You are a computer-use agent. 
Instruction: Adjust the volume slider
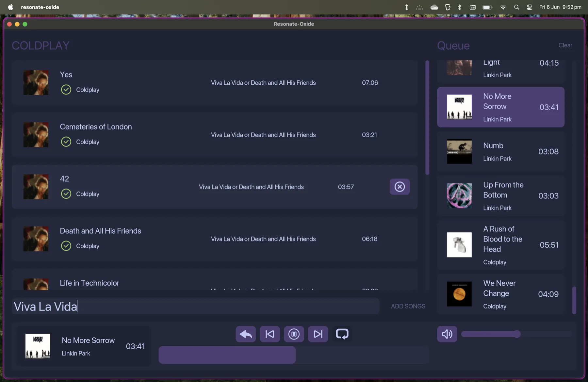(516, 334)
